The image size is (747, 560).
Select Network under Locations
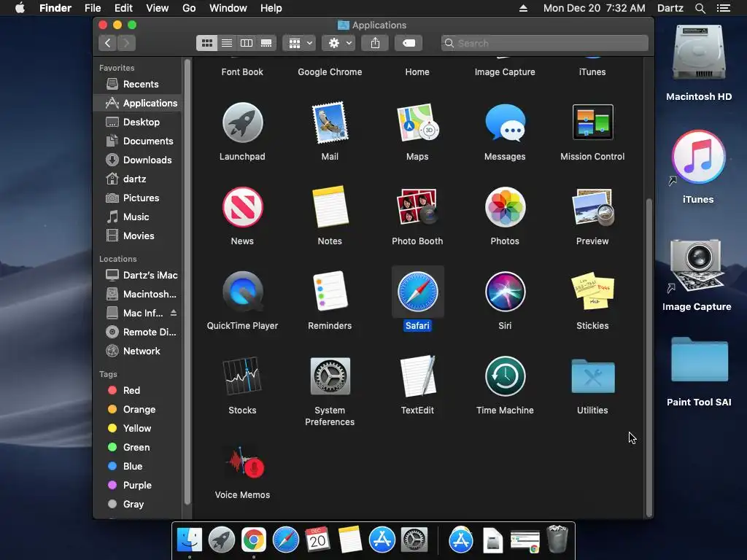click(138, 351)
